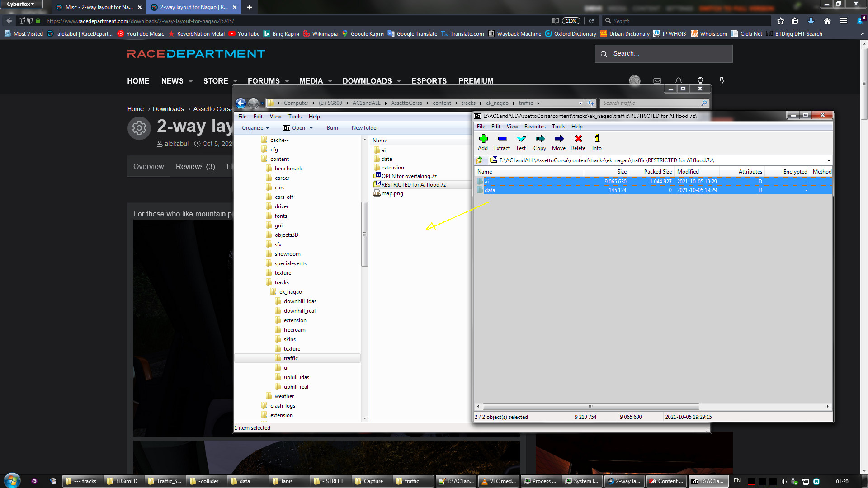Expand the DOWNLOADS navigation dropdown
Screen dimensions: 868x488
(399, 81)
